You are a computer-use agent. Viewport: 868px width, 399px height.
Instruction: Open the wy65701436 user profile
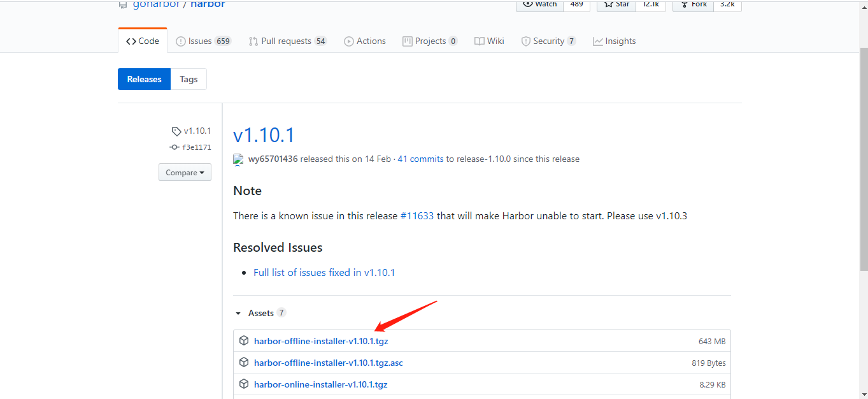pos(273,159)
